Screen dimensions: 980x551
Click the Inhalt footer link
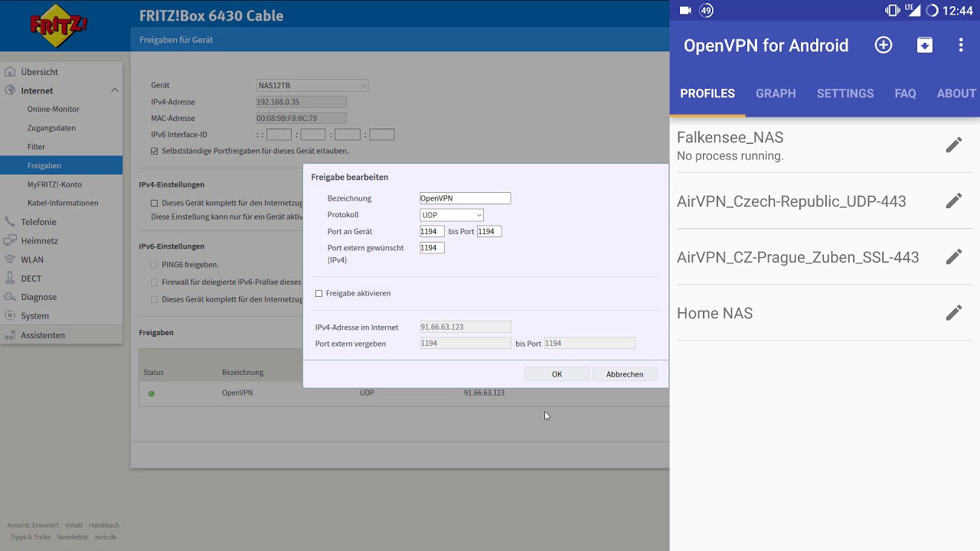point(73,525)
